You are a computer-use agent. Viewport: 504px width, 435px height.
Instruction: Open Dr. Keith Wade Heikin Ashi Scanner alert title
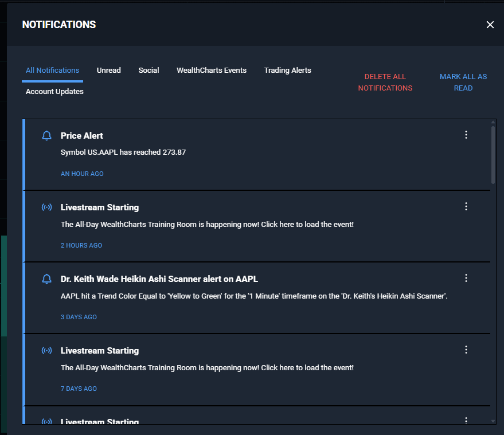click(x=159, y=279)
